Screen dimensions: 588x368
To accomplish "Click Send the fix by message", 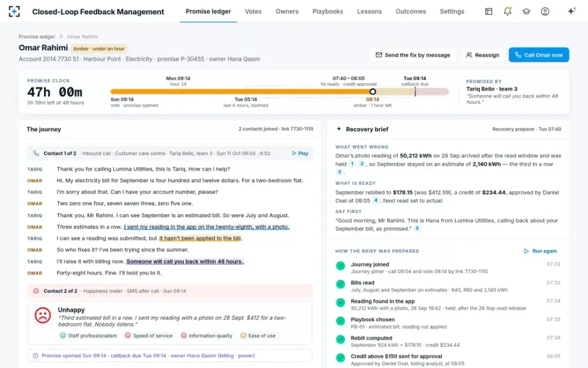I will click(413, 55).
